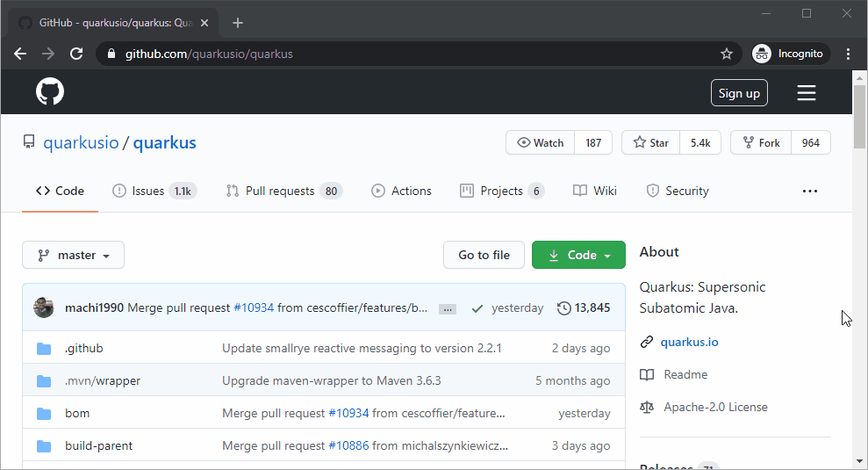The image size is (868, 470).
Task: Open the Security tab
Action: (x=678, y=192)
